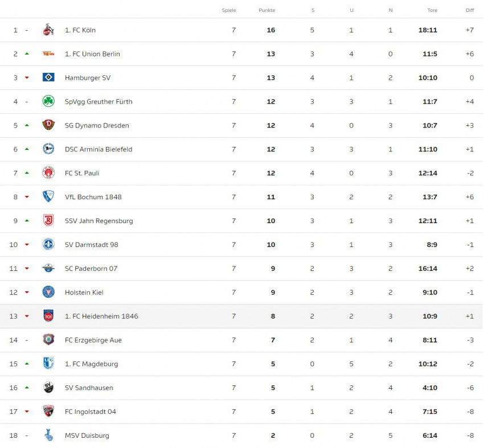The image size is (484, 448).
Task: Click the 1. FC Köln club crest
Action: pos(48,30)
